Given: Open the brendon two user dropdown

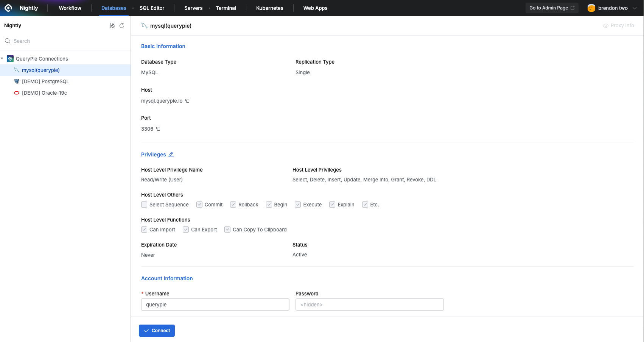Looking at the screenshot, I should [635, 8].
